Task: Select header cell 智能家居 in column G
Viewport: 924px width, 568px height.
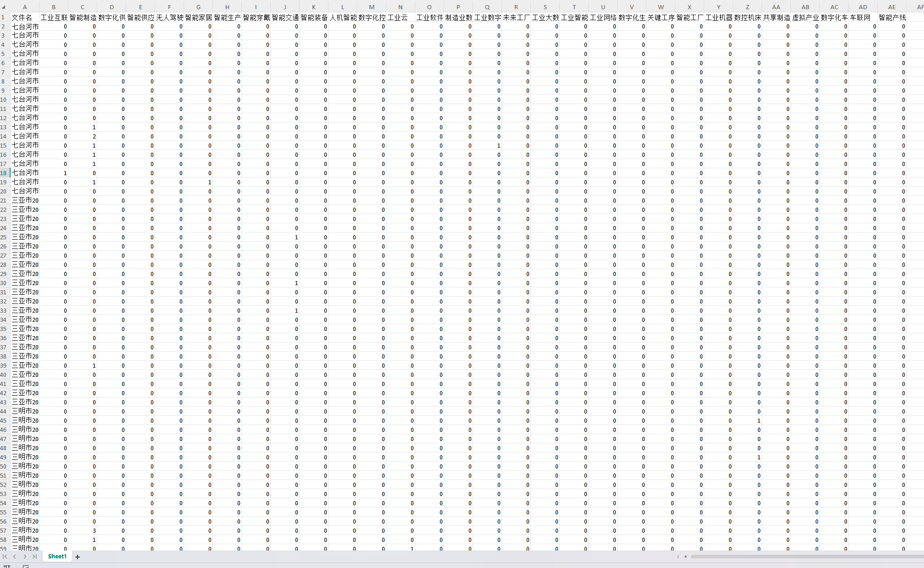Action: tap(198, 17)
